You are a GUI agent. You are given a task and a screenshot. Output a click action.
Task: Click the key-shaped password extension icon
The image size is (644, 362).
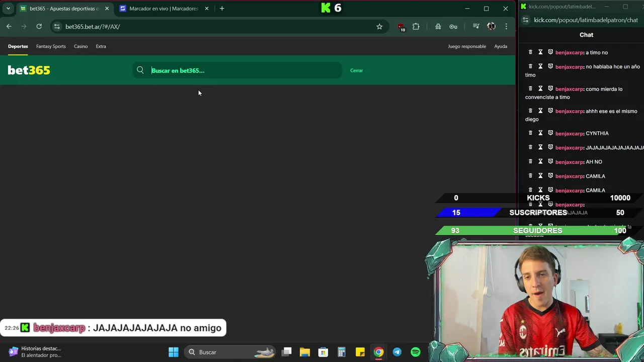453,27
